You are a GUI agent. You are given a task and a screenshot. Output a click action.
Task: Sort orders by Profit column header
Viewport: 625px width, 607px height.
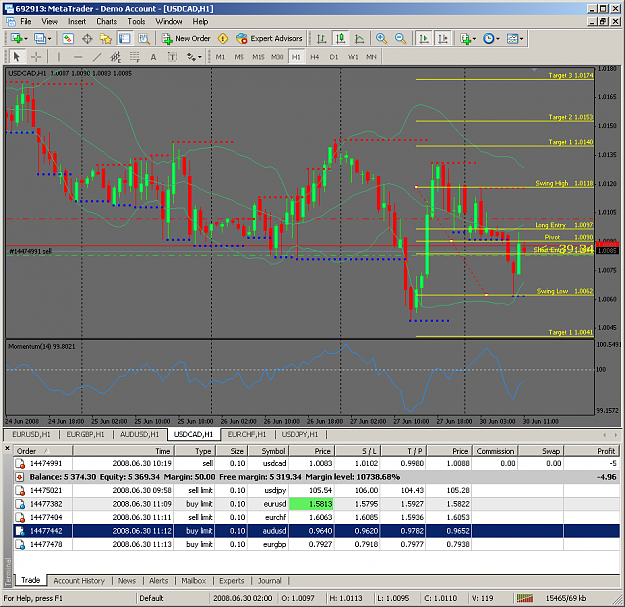tap(592, 451)
